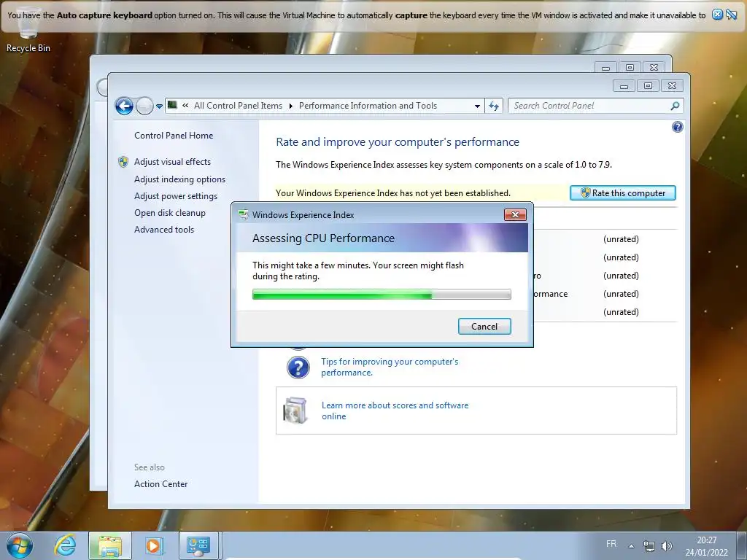Minimize the Performance Information window
The image size is (747, 560).
624,86
